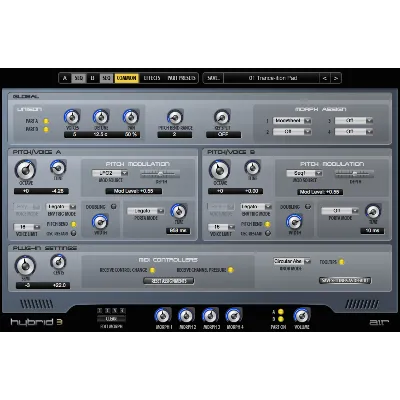Adjust Doubling Width knob in Pitch/Voice B

coord(294,222)
